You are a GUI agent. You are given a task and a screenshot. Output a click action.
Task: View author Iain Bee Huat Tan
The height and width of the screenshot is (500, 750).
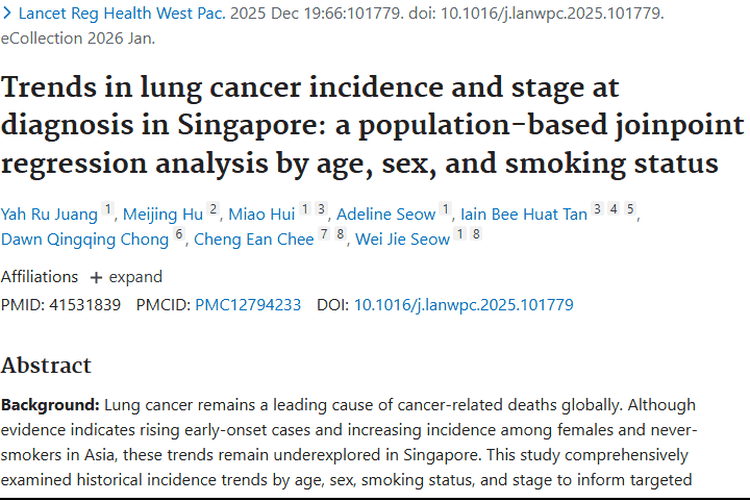[x=523, y=214]
